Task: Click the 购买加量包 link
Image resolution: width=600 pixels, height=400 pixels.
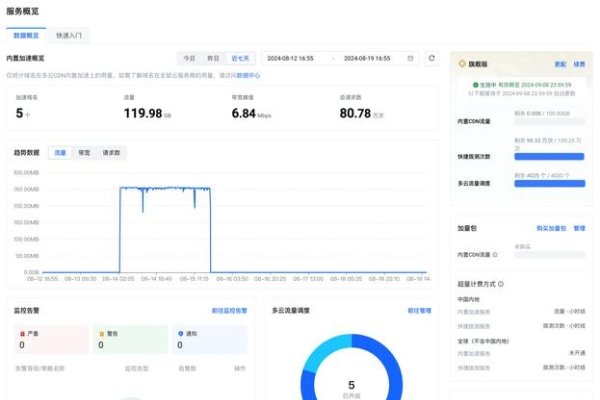Action: [x=551, y=228]
